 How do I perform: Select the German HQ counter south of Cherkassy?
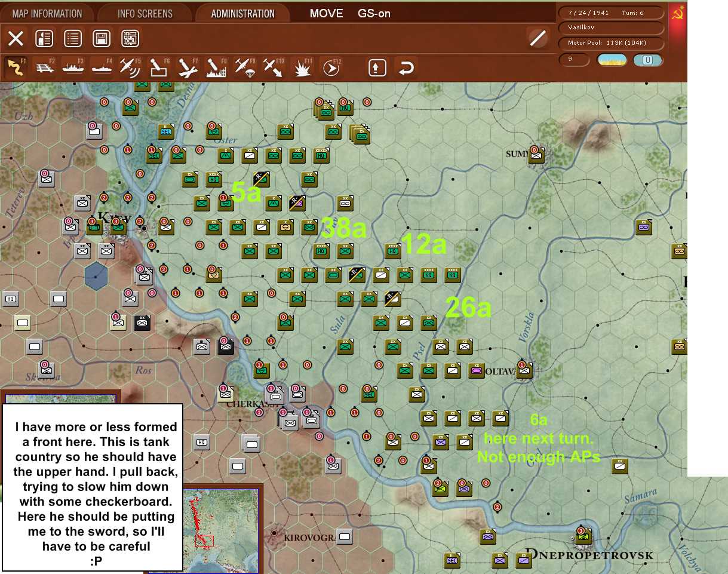click(202, 442)
